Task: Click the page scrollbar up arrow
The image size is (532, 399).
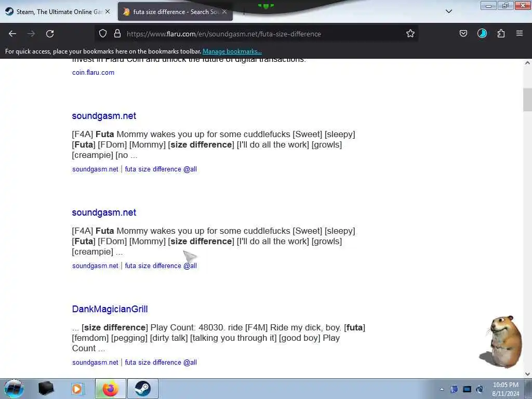Action: (x=527, y=63)
